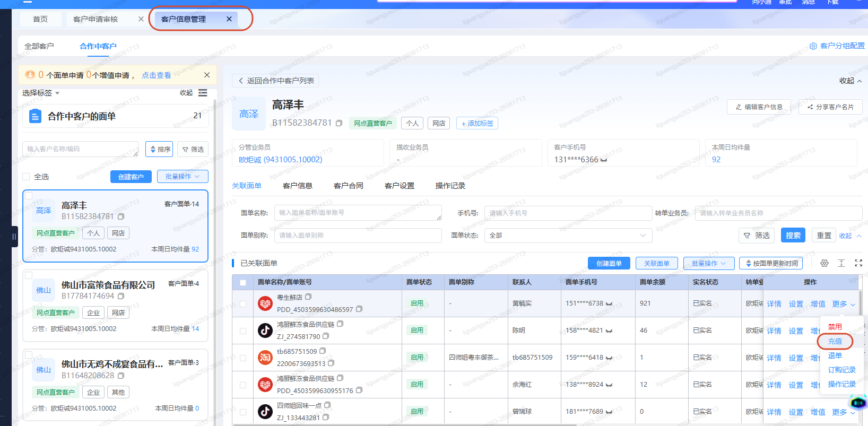Open list menu icon beside 收起
The height and width of the screenshot is (426, 868).
coord(203,93)
